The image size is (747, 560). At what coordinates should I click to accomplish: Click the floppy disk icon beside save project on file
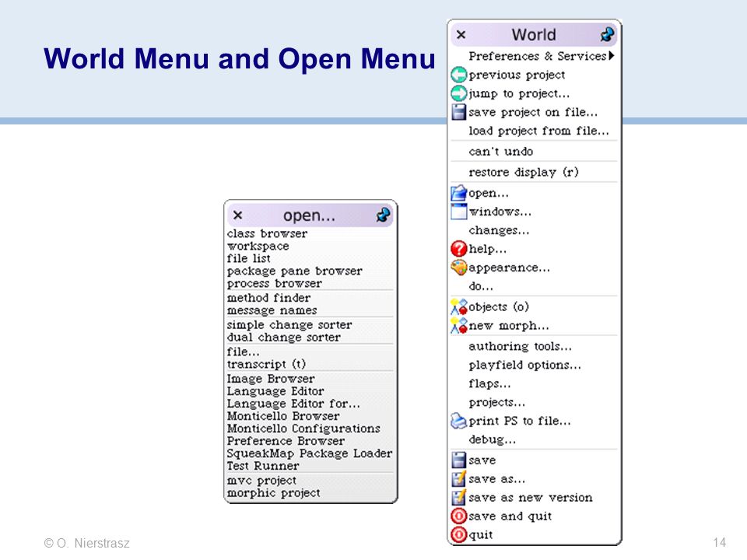(459, 112)
